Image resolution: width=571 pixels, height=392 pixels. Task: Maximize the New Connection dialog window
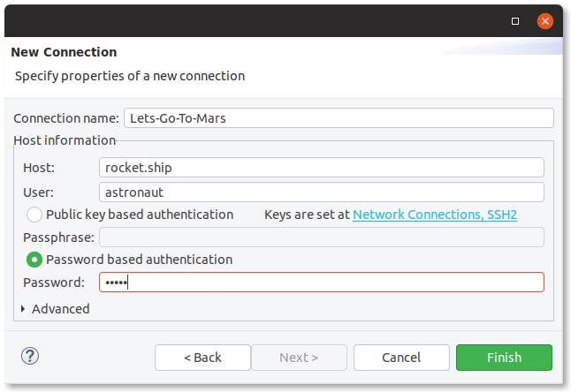coord(515,19)
